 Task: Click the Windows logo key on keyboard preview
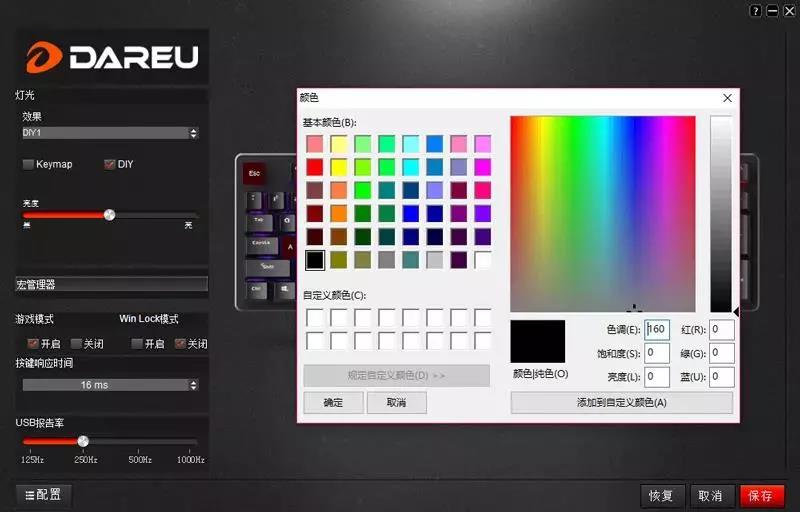[284, 290]
